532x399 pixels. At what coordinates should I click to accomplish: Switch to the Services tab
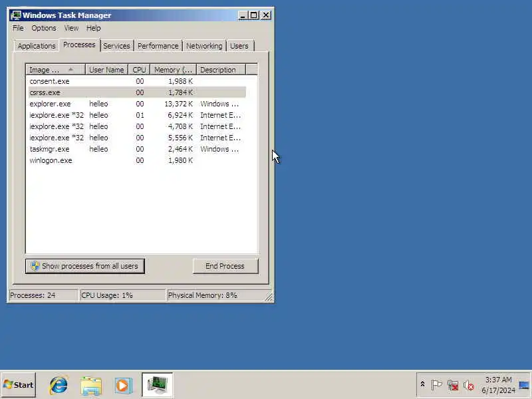click(x=117, y=46)
